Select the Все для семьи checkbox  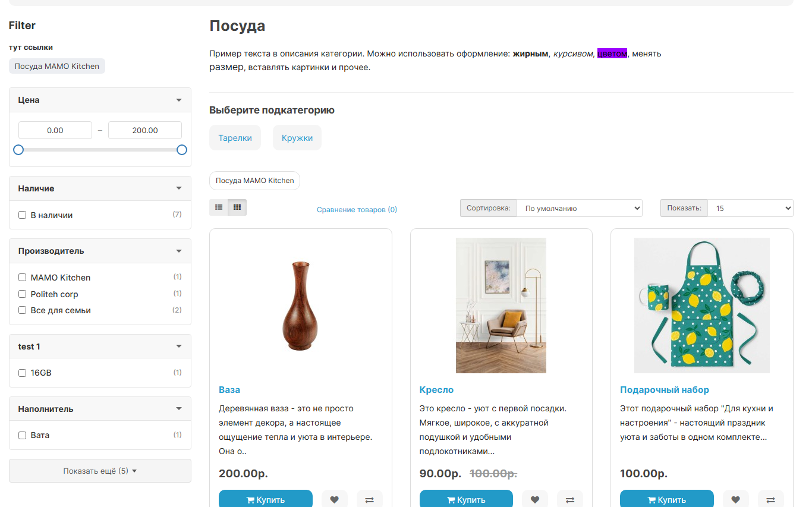(23, 310)
